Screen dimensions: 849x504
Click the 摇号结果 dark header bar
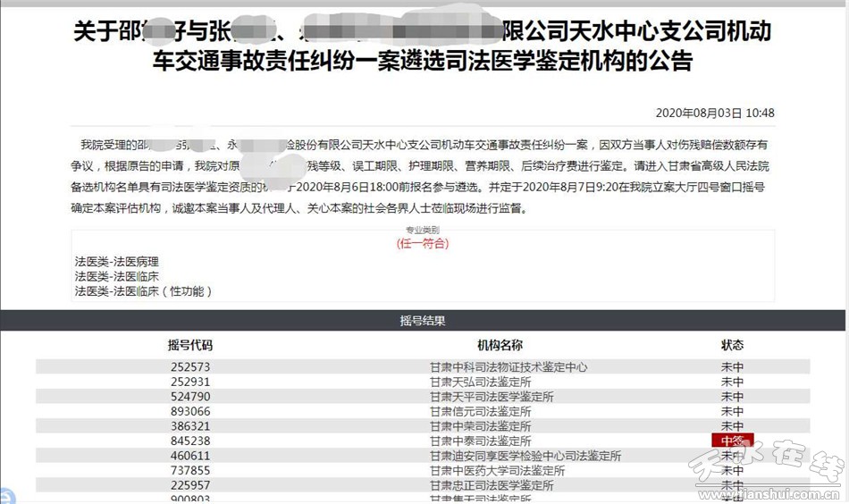423,321
